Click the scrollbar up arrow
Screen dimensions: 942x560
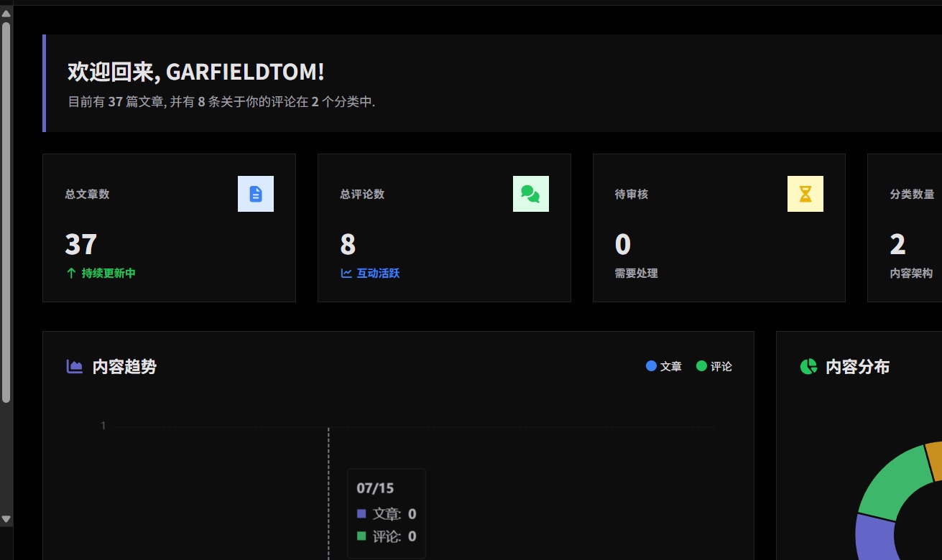click(x=6, y=13)
